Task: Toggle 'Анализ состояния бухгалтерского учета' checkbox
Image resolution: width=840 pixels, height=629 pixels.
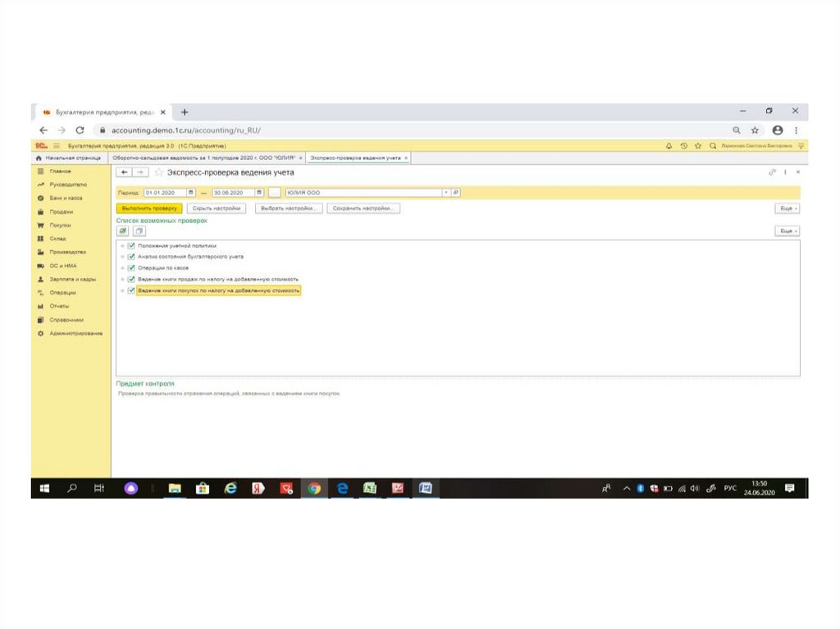Action: (131, 257)
